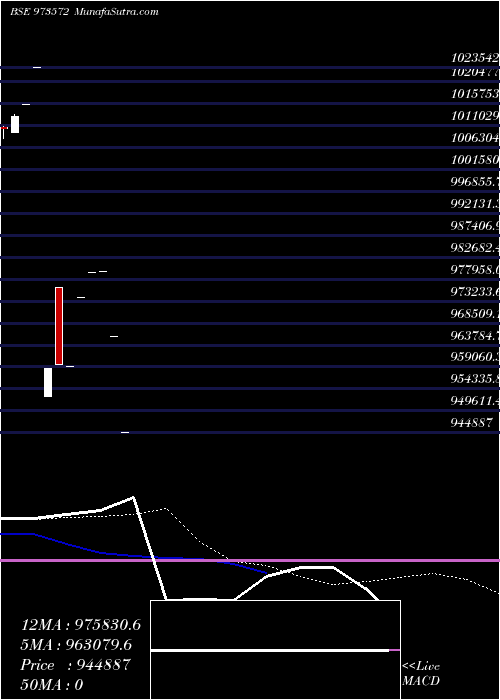Viewport: 500px width, 700px height.
Task: Select the 959060 price level label
Action: (x=475, y=357)
